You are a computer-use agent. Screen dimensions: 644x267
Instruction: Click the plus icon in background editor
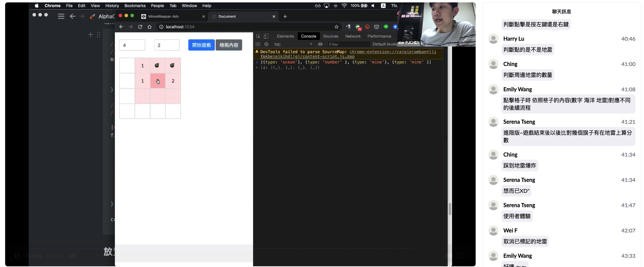click(x=90, y=35)
